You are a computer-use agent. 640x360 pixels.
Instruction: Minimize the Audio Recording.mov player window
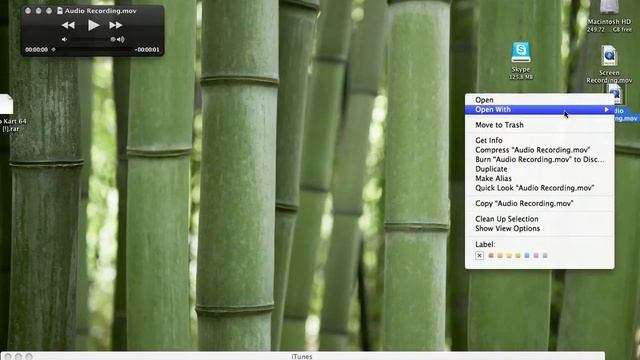tap(38, 11)
